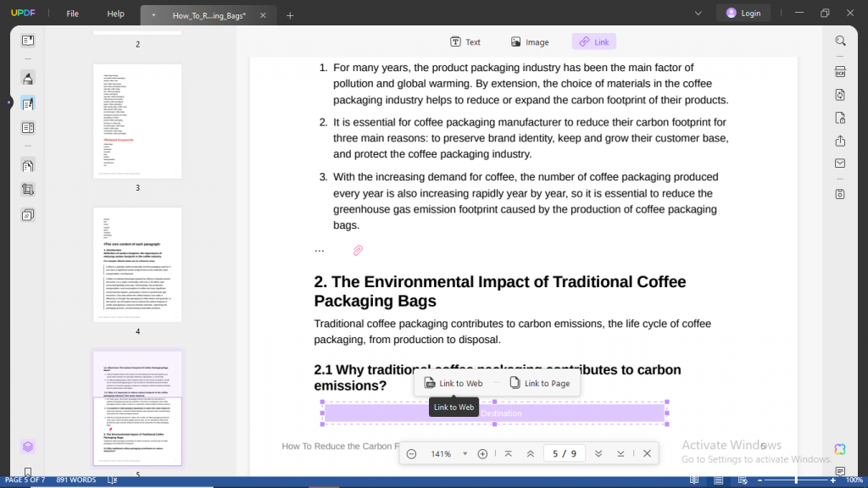The image size is (868, 488).
Task: Open the Help menu
Action: click(115, 14)
